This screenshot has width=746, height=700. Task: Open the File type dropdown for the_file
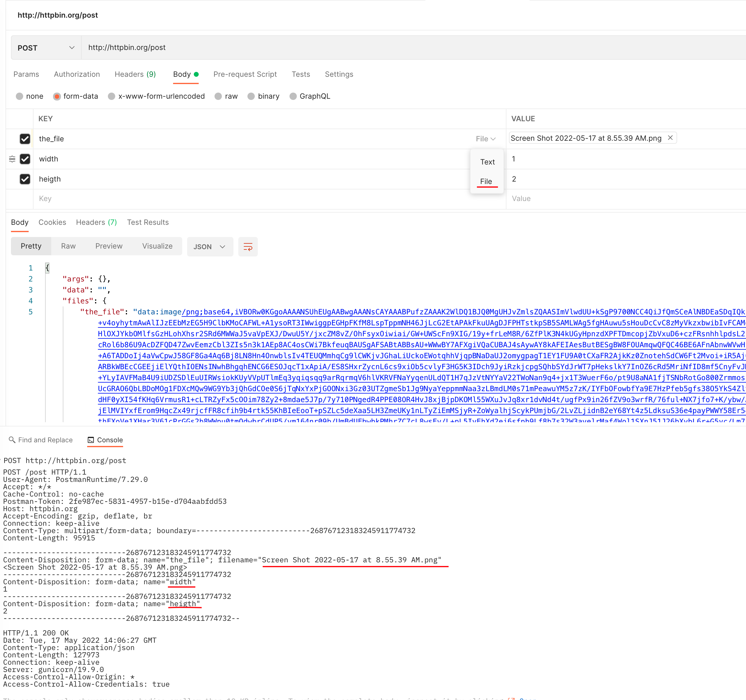point(485,139)
